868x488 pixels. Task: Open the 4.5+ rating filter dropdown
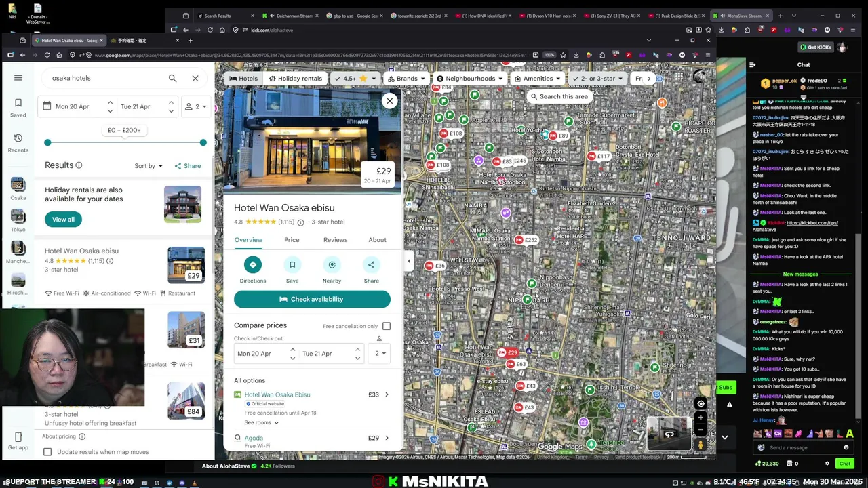[x=355, y=79]
